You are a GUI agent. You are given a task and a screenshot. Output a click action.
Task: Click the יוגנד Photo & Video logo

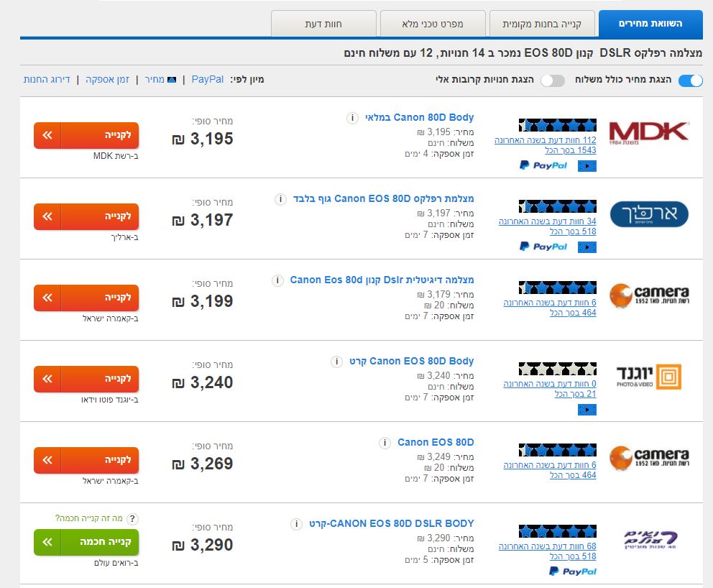pyautogui.click(x=649, y=377)
